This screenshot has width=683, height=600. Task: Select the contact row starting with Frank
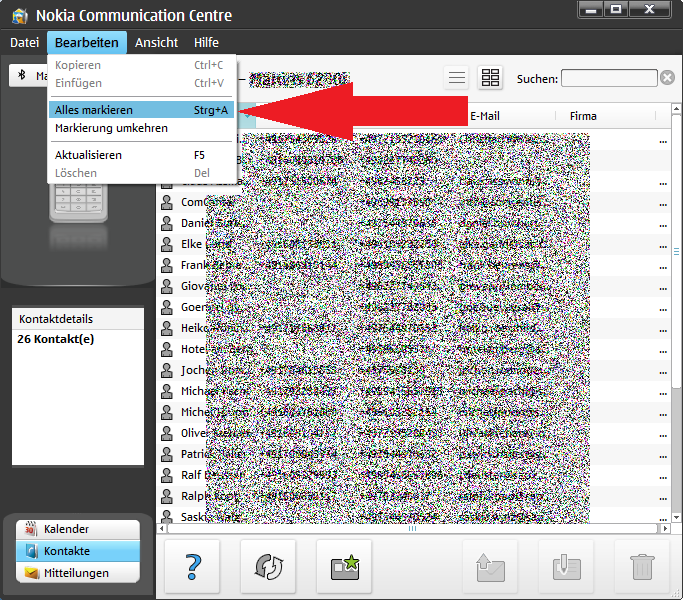pos(413,265)
